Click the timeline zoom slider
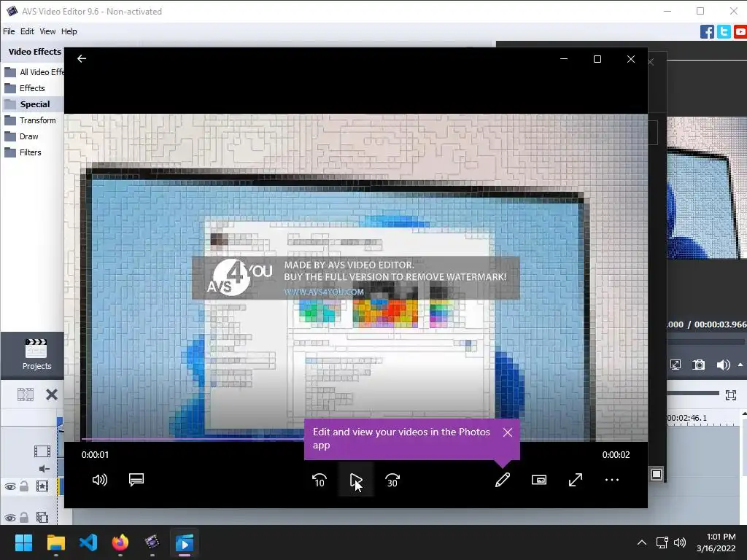The height and width of the screenshot is (560, 747). coord(693,393)
